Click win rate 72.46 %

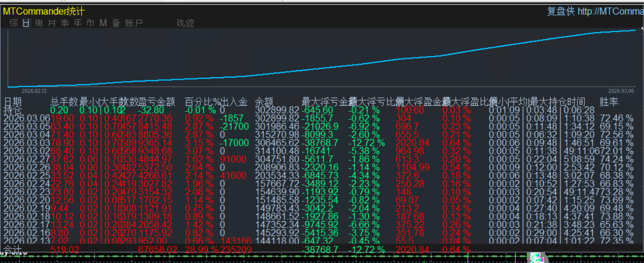click(x=617, y=118)
